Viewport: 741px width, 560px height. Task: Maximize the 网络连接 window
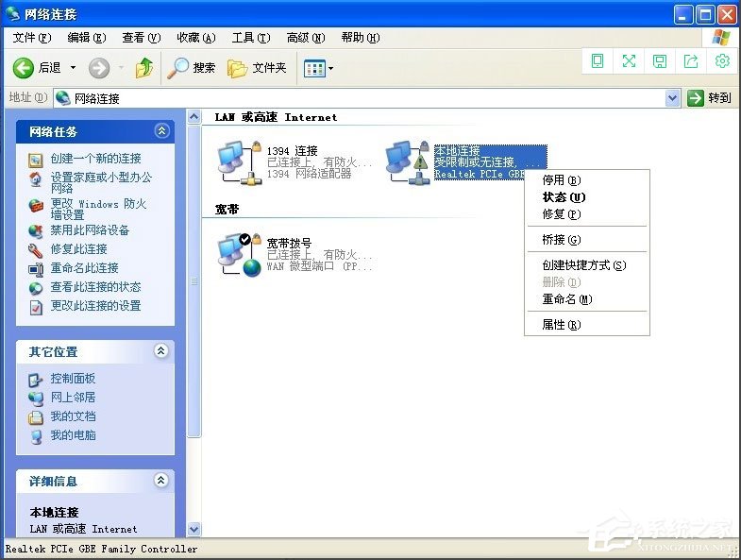pyautogui.click(x=704, y=15)
